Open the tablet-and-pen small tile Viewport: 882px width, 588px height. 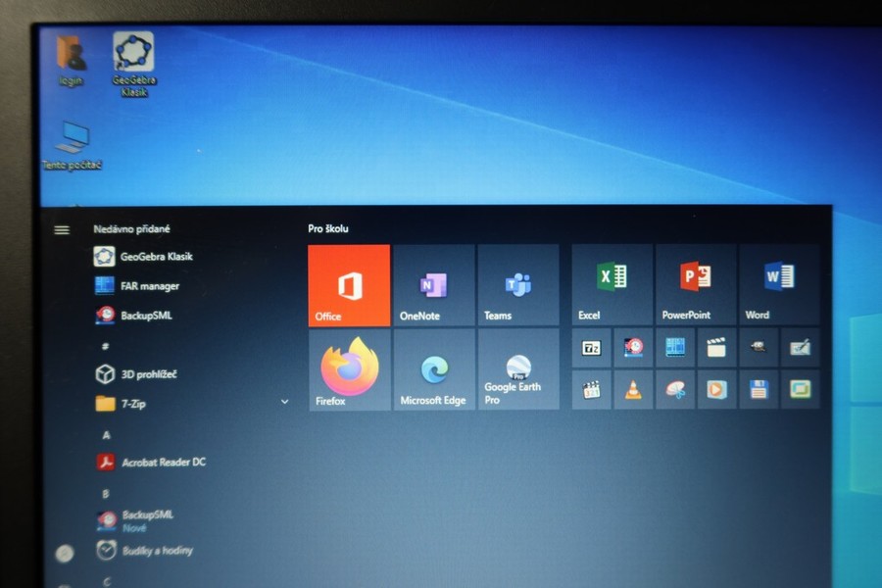point(801,348)
